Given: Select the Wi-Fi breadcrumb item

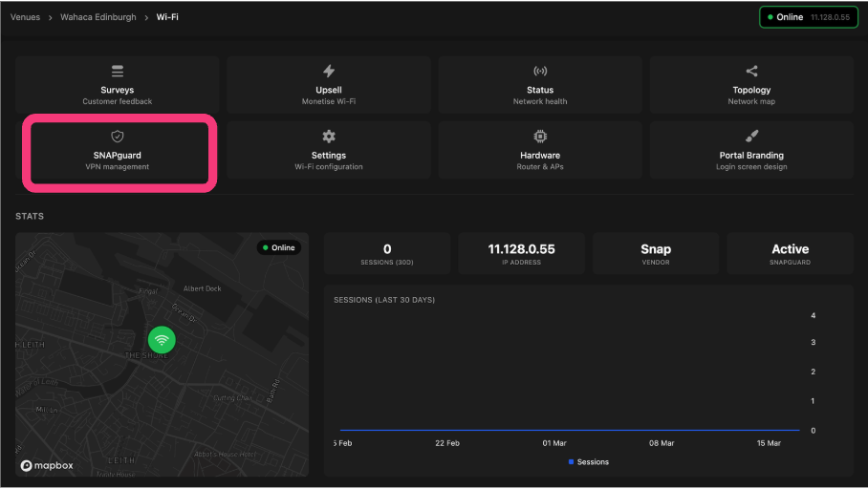Looking at the screenshot, I should (167, 17).
